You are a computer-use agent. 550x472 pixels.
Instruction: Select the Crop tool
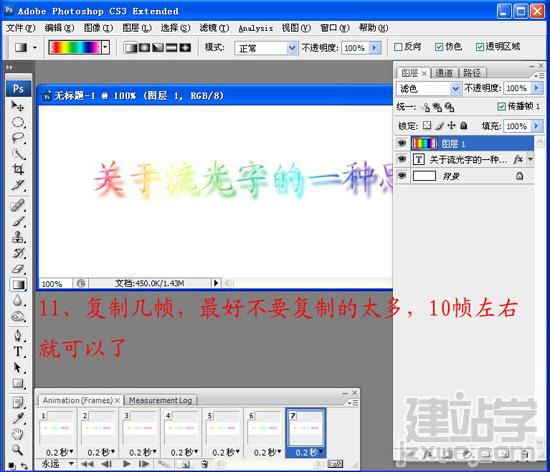[18, 169]
